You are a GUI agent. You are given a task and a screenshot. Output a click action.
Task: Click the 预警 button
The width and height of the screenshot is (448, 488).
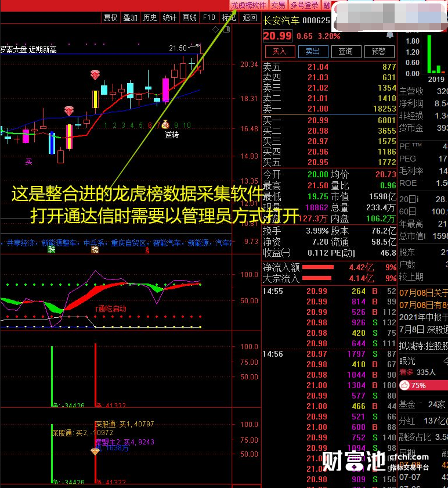(379, 51)
